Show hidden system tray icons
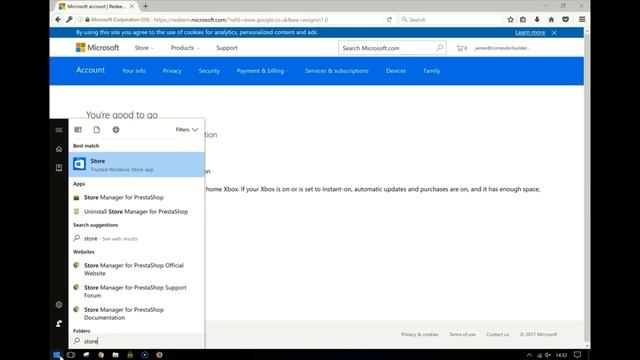The width and height of the screenshot is (640, 360). click(x=529, y=355)
